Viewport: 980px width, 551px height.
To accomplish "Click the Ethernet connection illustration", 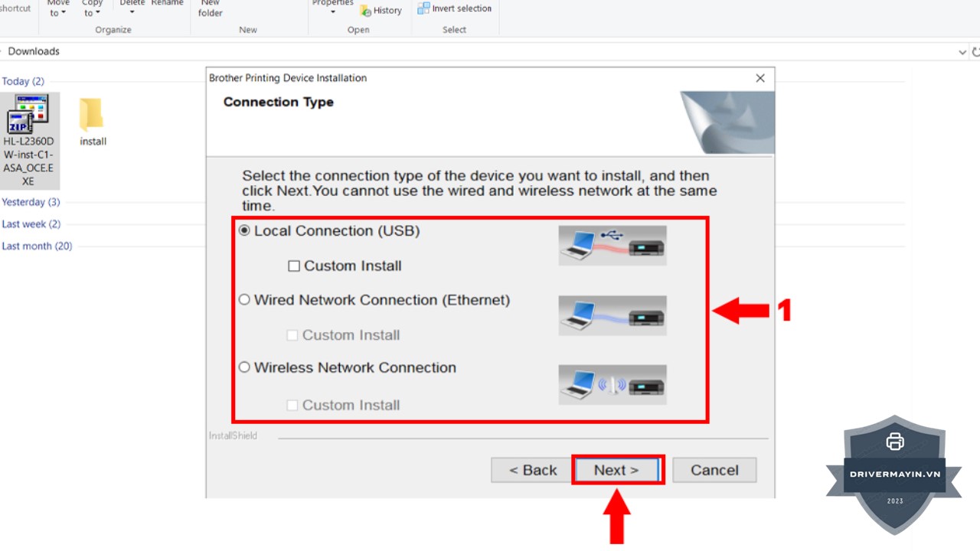I will click(612, 315).
